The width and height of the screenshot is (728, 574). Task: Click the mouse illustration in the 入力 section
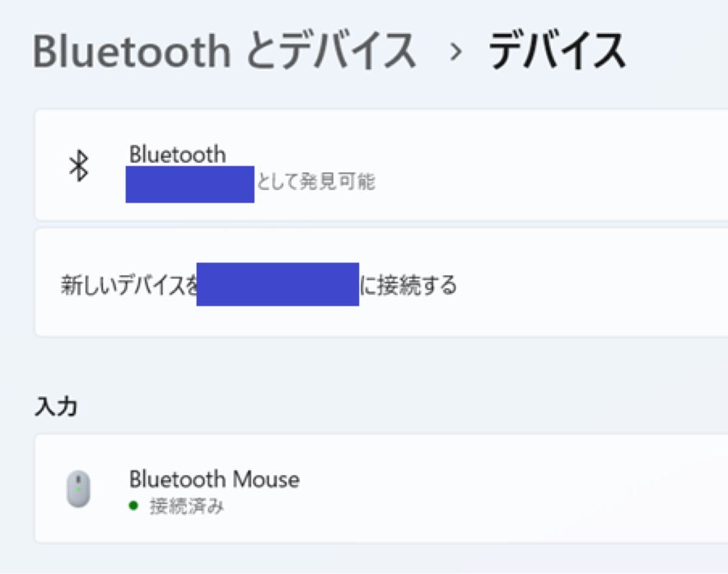point(79,487)
